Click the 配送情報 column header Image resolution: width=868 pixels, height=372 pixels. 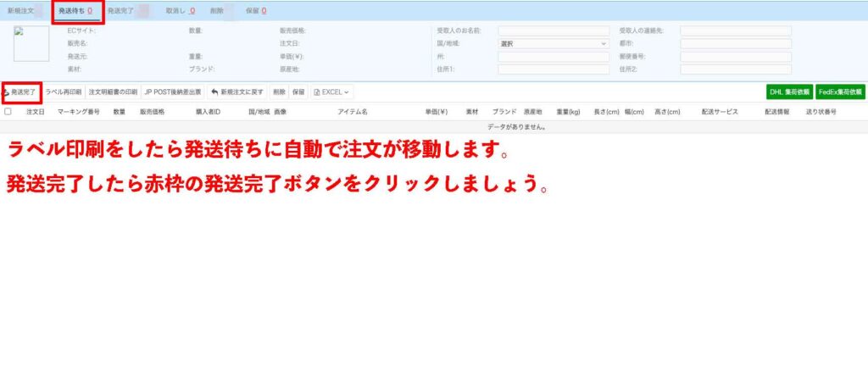pos(777,111)
